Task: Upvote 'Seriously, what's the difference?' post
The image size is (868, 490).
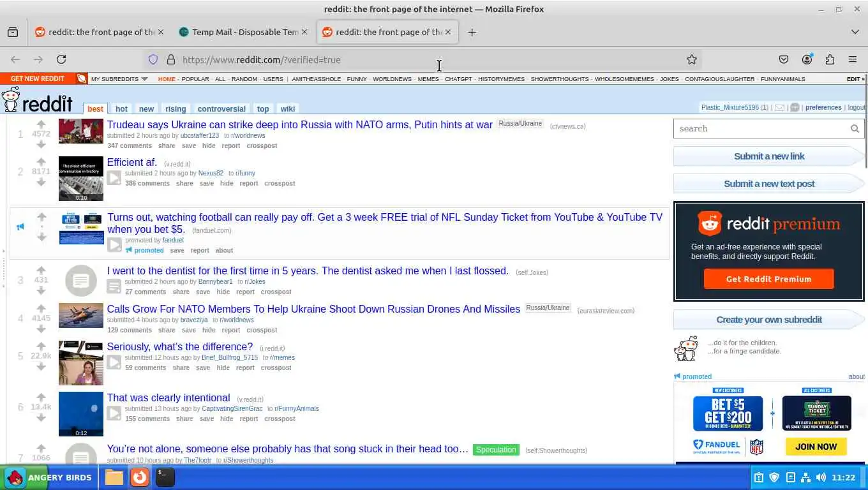Action: [41, 346]
